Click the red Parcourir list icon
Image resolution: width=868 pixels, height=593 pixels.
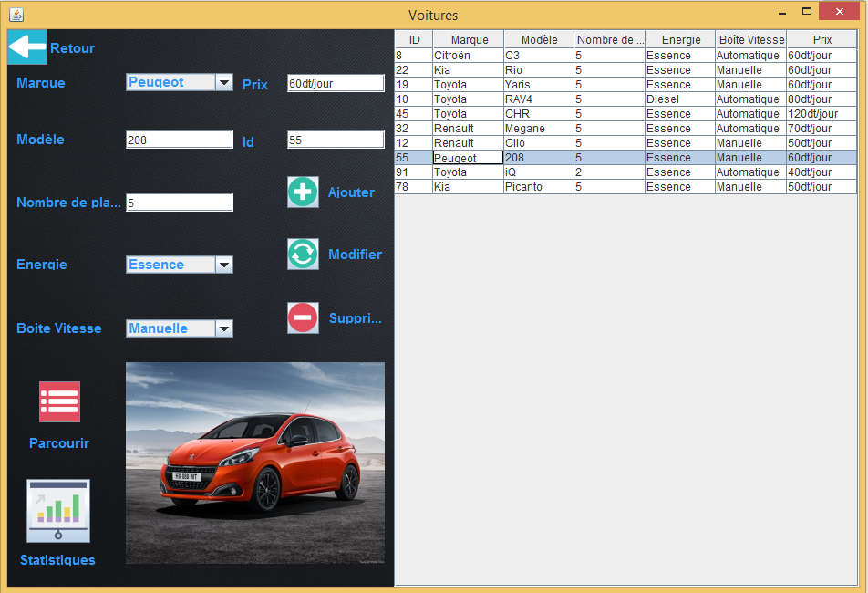pos(59,402)
